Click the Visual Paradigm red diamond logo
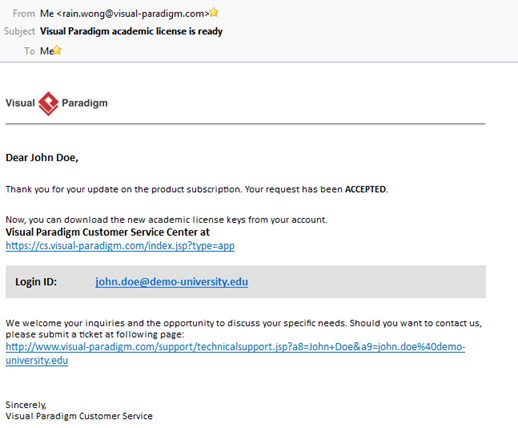 [48, 104]
